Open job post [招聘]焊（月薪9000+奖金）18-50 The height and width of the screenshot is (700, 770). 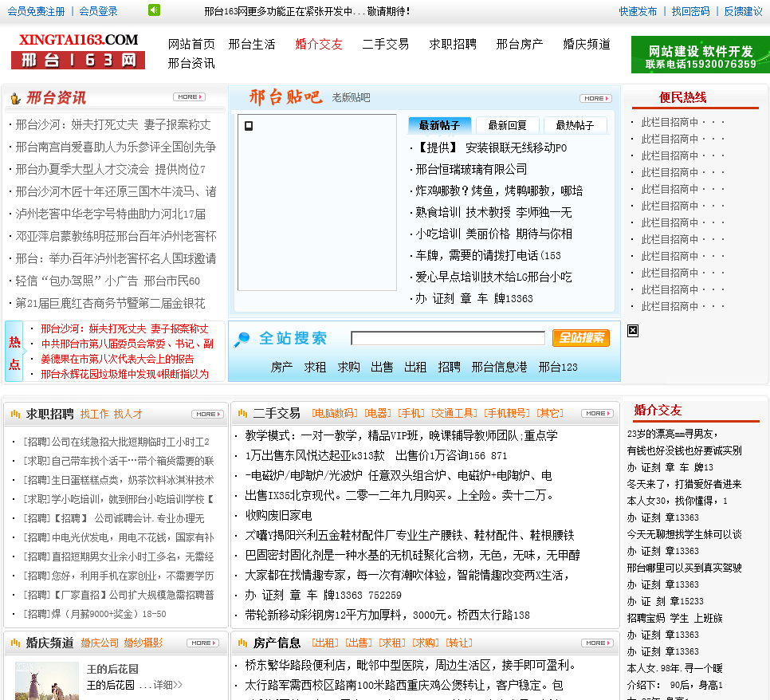(95, 614)
